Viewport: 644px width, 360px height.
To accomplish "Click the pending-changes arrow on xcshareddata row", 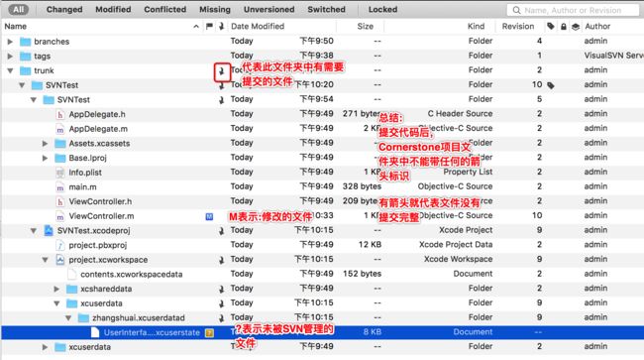I will (x=221, y=290).
